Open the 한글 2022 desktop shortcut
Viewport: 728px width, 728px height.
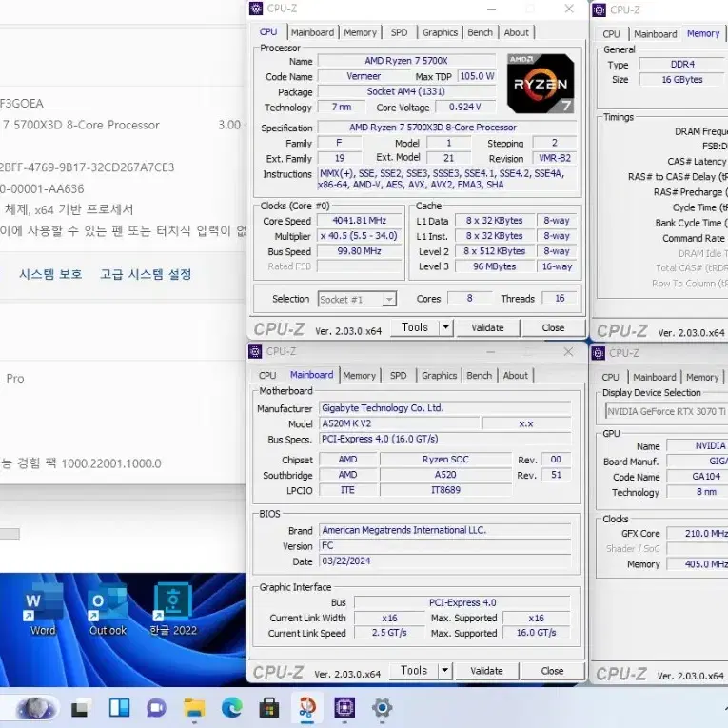173,608
